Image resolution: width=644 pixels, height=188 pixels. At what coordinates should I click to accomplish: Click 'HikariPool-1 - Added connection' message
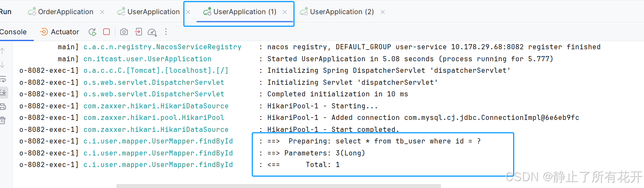423,118
